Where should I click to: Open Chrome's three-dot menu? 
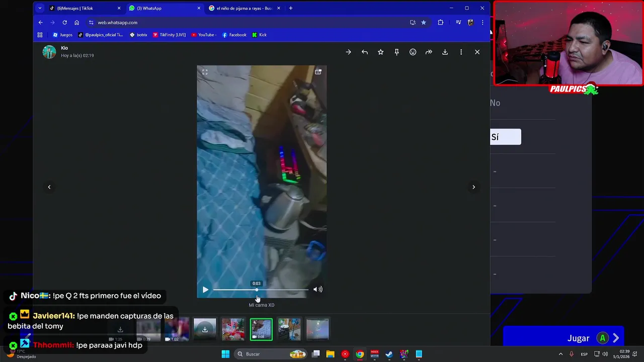click(482, 23)
